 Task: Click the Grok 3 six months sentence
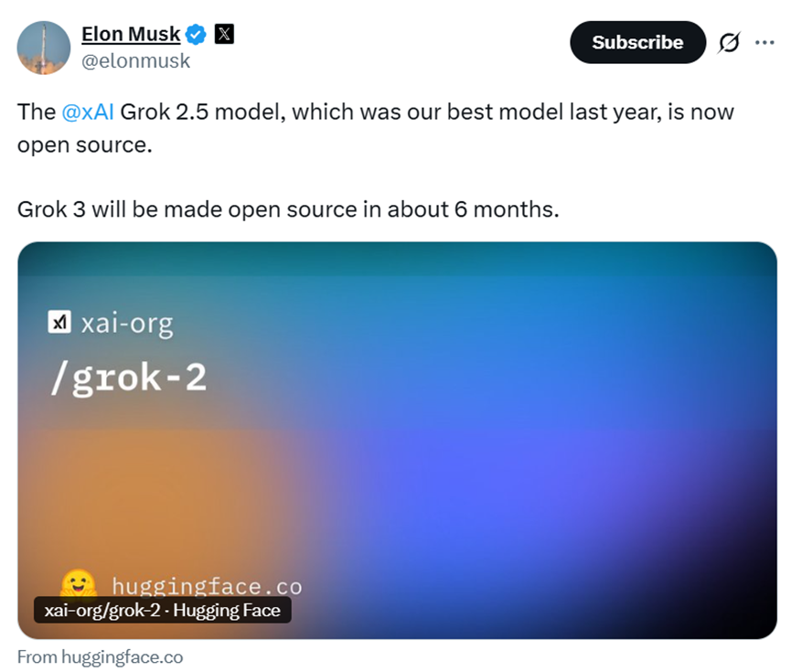pos(287,209)
